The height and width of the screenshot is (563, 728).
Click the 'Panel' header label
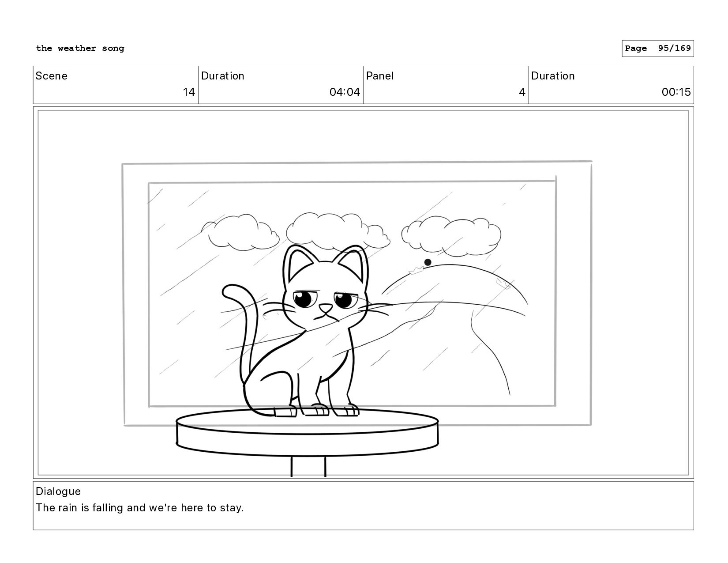380,76
